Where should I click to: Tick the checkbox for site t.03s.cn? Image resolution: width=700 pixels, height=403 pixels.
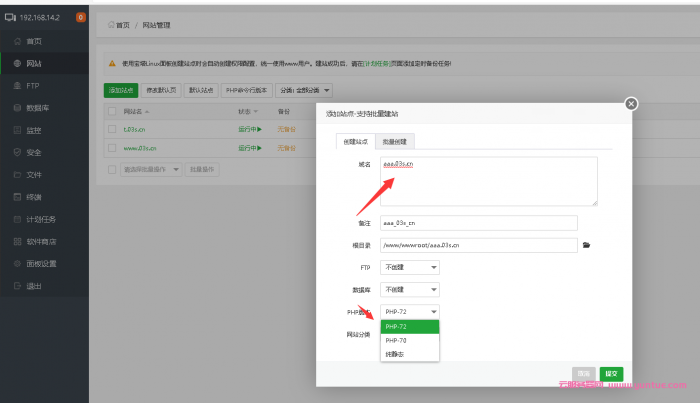(113, 129)
